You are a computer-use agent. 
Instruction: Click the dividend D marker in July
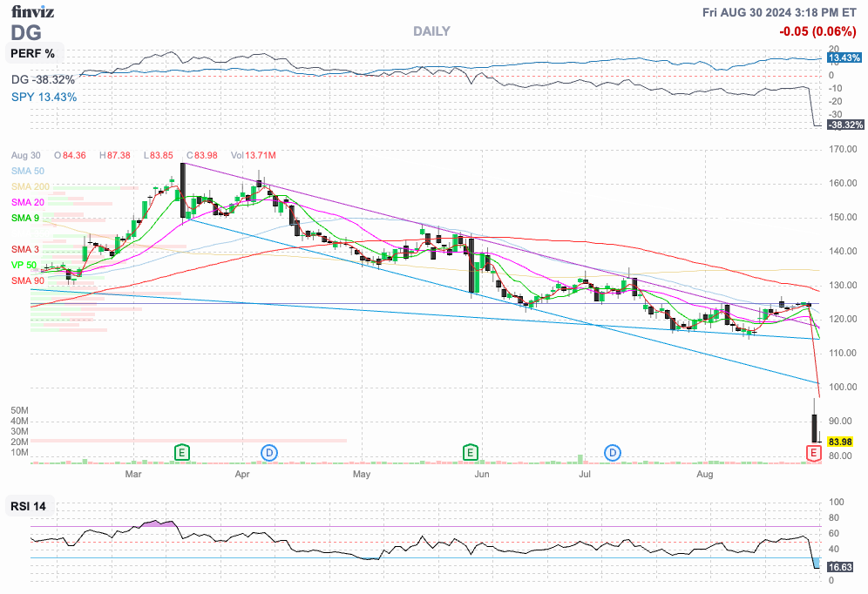pos(613,452)
